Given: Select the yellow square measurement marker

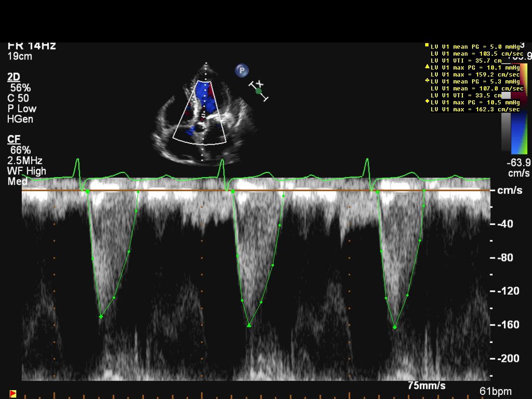Looking at the screenshot, I should click(427, 45).
